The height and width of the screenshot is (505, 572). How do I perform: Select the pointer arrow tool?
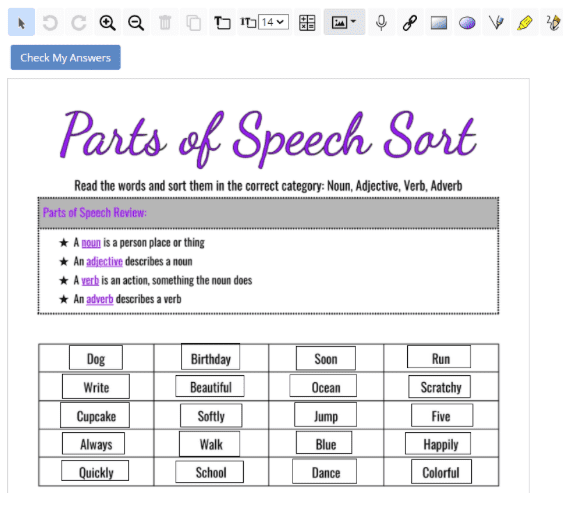click(x=22, y=22)
